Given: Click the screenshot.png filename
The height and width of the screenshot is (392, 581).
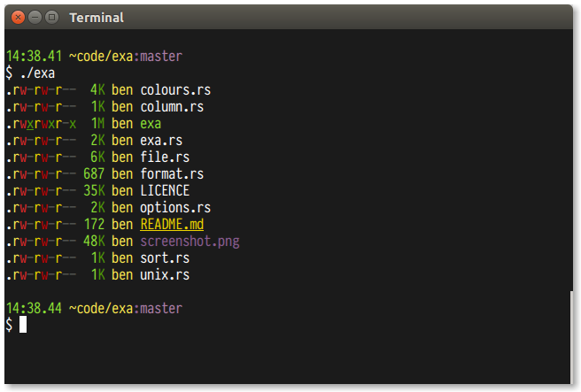Looking at the screenshot, I should pos(190,242).
